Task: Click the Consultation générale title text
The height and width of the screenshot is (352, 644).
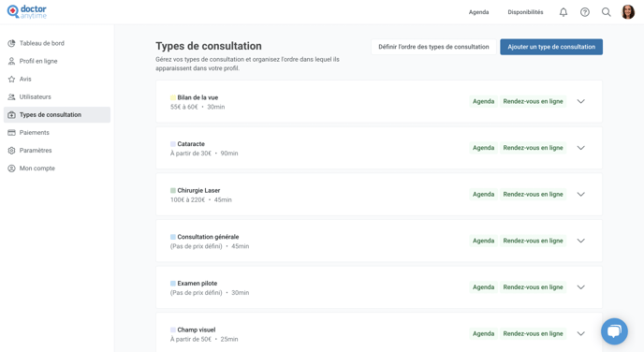Action: (x=208, y=237)
